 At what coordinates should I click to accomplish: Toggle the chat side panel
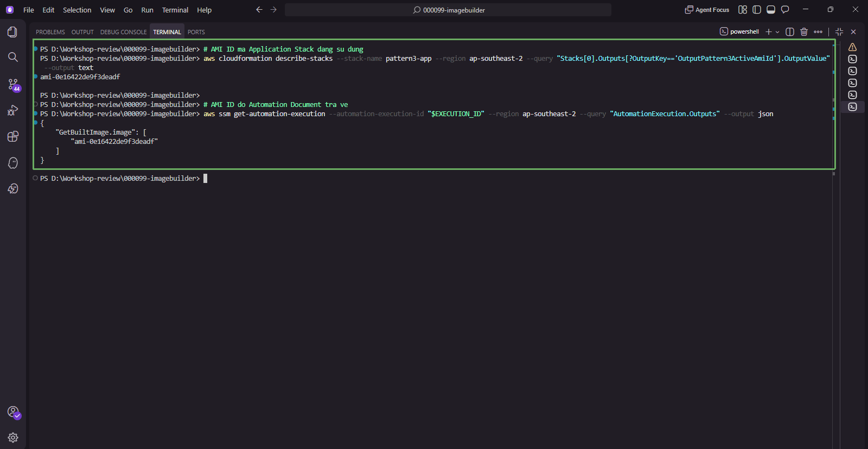click(x=785, y=10)
